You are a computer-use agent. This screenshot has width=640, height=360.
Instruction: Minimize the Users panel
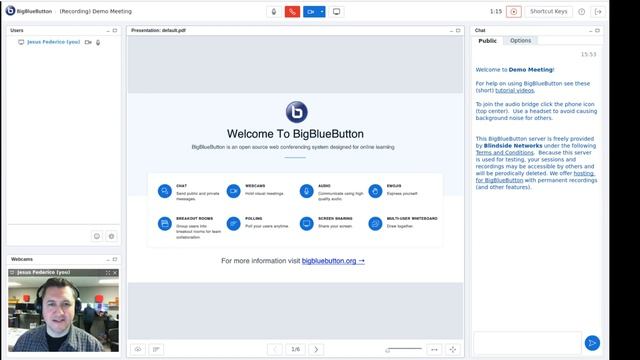(108, 31)
